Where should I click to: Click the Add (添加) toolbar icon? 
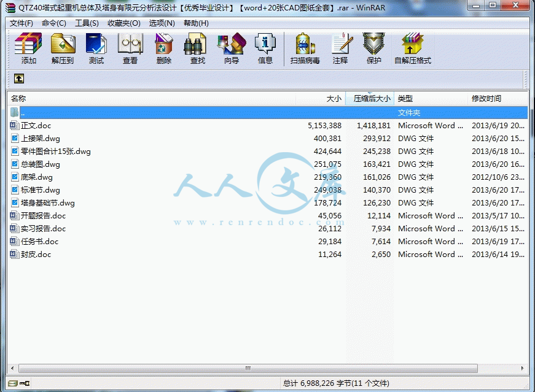coord(28,44)
